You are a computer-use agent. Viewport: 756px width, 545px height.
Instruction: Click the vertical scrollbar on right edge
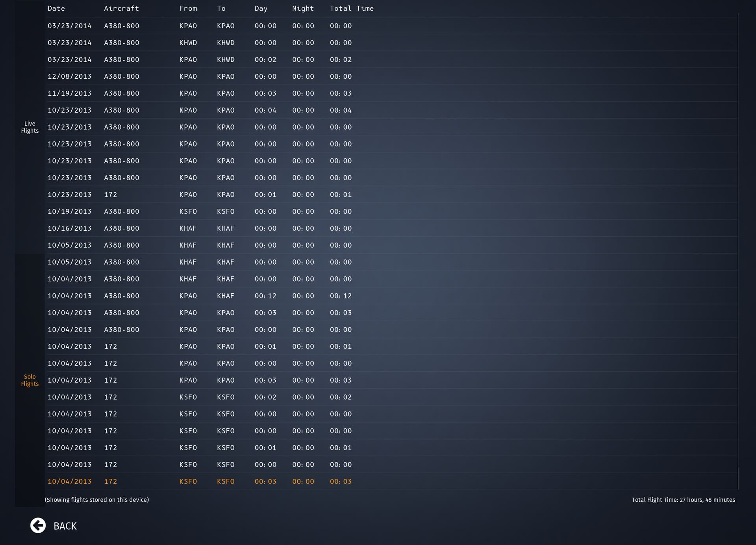pos(738,252)
